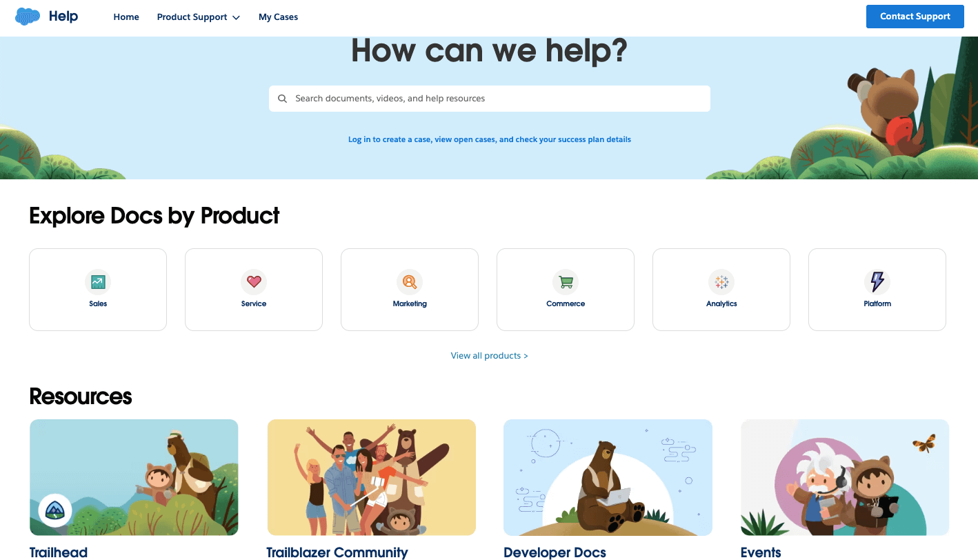Open the Sales docs chart icon
This screenshot has width=978, height=560.
98,282
